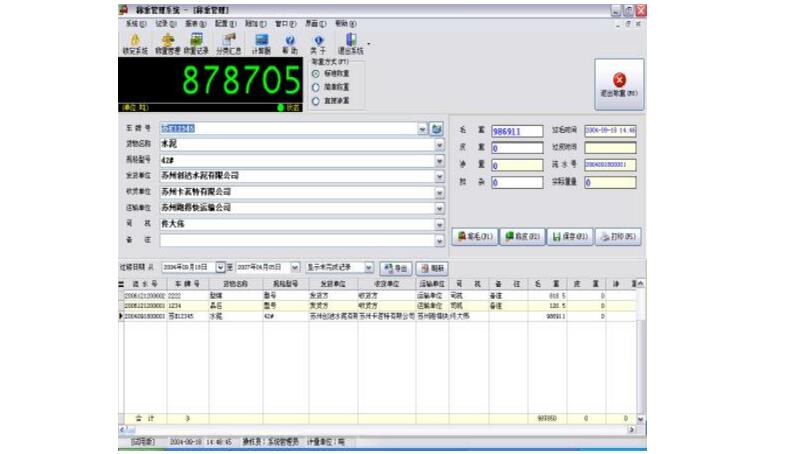This screenshot has width=790, height=454.
Task: Click the 毛重 column header in table
Action: [x=547, y=284]
